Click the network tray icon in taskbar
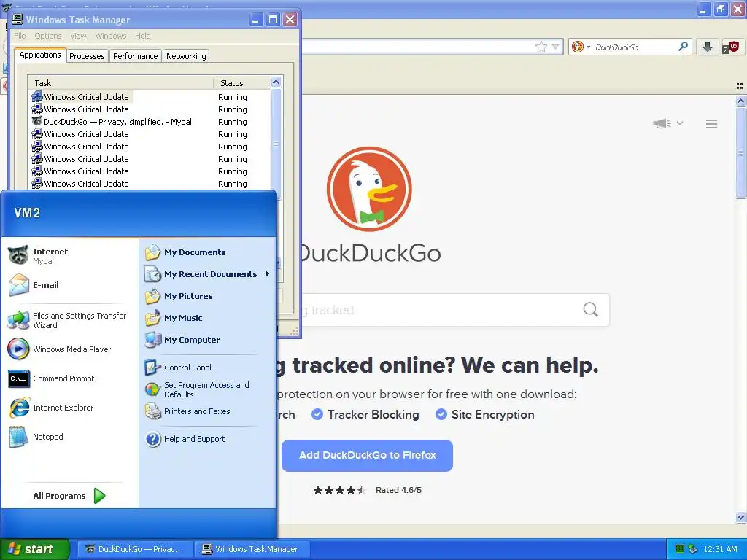The height and width of the screenshot is (560, 747). point(693,549)
